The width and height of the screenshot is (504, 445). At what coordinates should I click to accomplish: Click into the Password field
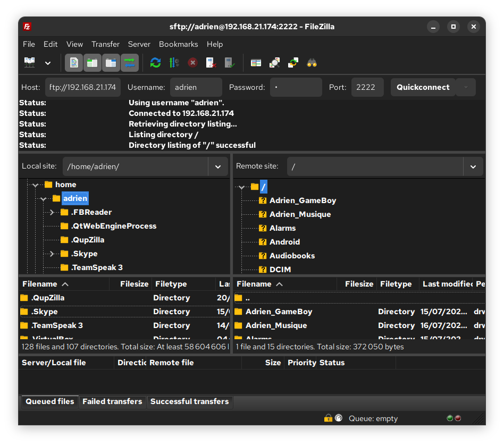point(296,87)
